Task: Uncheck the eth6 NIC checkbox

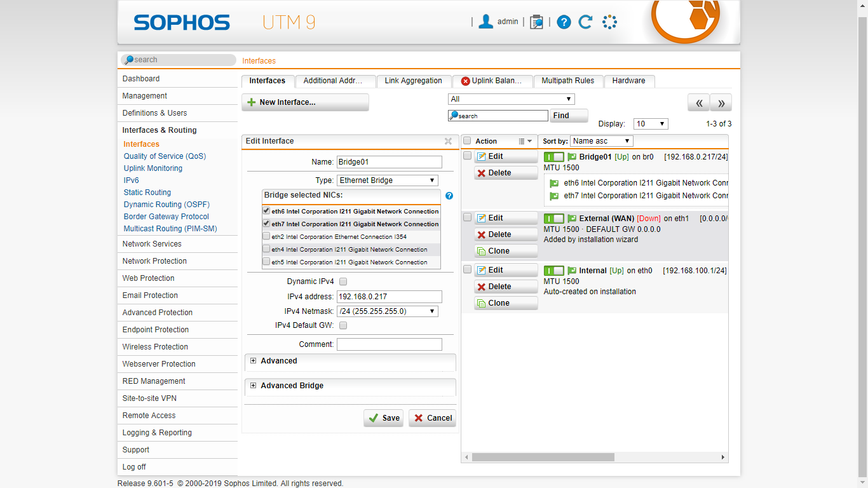Action: coord(266,211)
